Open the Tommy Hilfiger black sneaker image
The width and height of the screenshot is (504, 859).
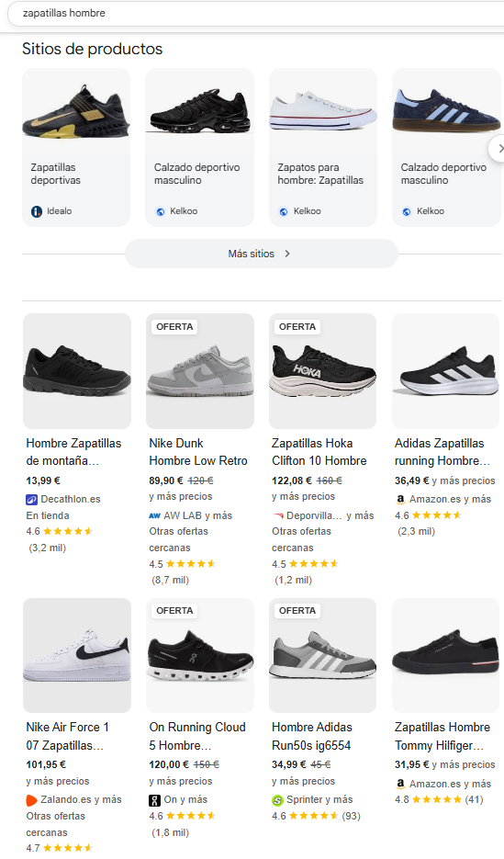point(446,655)
